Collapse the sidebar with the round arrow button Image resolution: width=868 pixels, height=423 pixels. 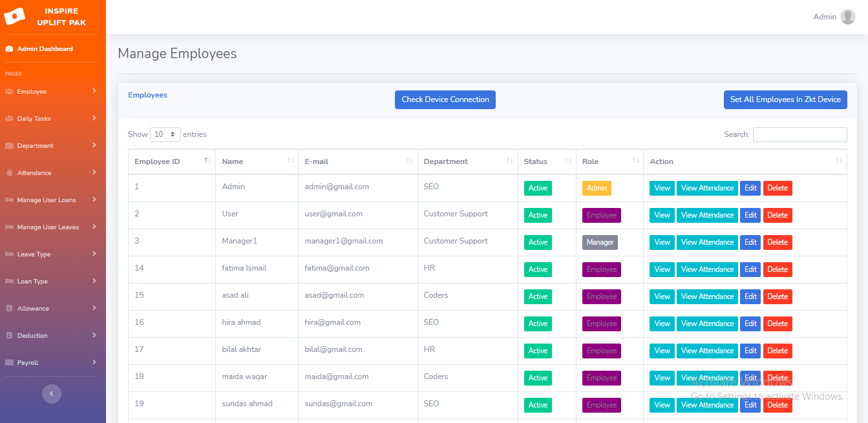coord(52,393)
